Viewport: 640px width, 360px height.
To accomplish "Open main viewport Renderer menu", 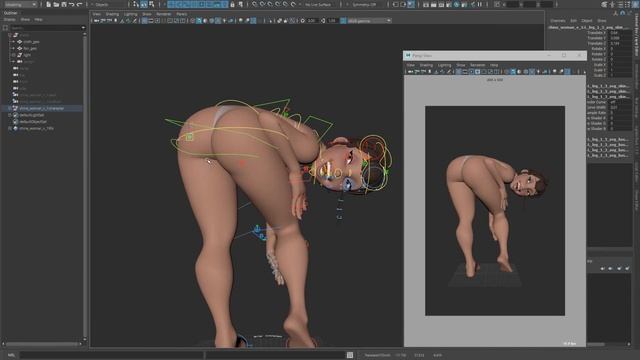I will click(x=164, y=14).
